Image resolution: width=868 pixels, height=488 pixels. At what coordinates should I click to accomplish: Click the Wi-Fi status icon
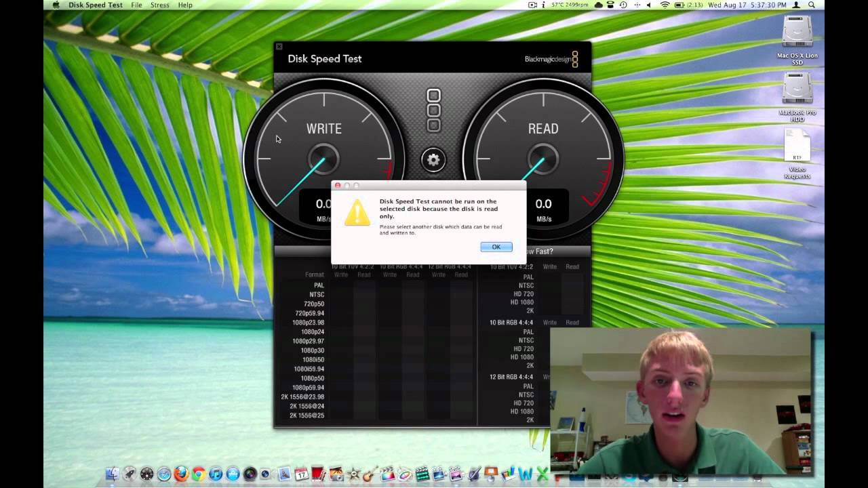[x=665, y=5]
